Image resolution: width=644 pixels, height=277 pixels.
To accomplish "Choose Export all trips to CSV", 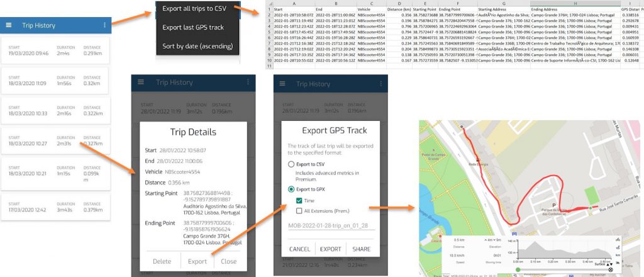I will (x=194, y=9).
